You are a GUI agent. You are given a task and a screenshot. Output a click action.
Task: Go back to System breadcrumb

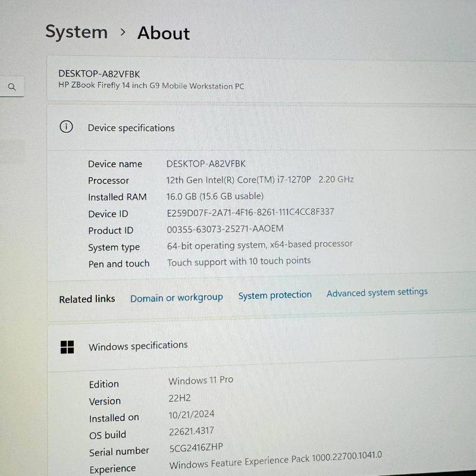click(x=77, y=32)
